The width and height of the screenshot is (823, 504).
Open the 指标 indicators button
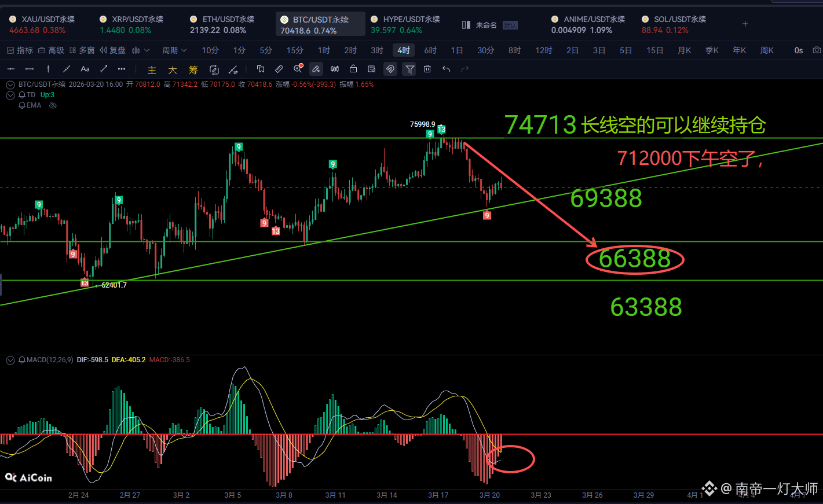(x=20, y=50)
